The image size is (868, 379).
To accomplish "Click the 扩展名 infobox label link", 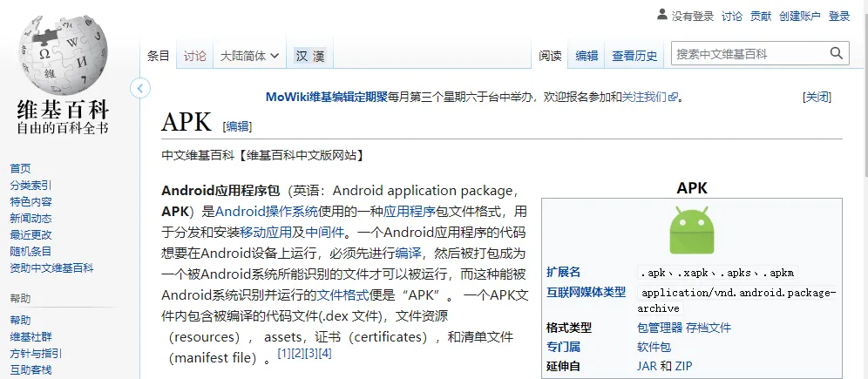I will pyautogui.click(x=563, y=272).
